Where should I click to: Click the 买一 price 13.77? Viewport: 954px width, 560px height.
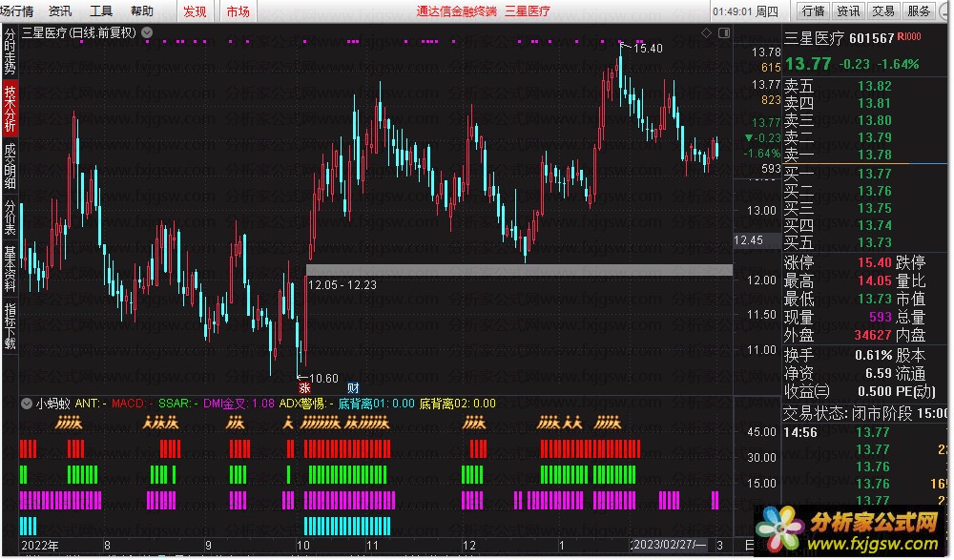pos(874,174)
